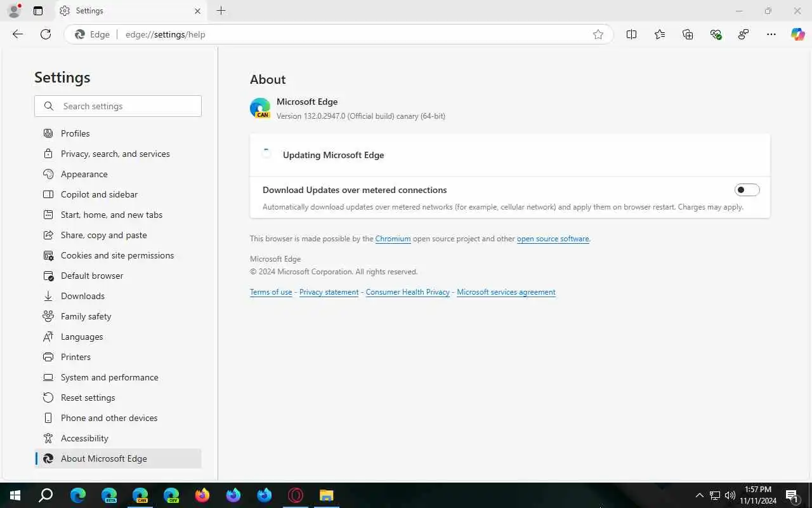This screenshot has width=812, height=508.
Task: Click the Search settings field
Action: coord(118,106)
